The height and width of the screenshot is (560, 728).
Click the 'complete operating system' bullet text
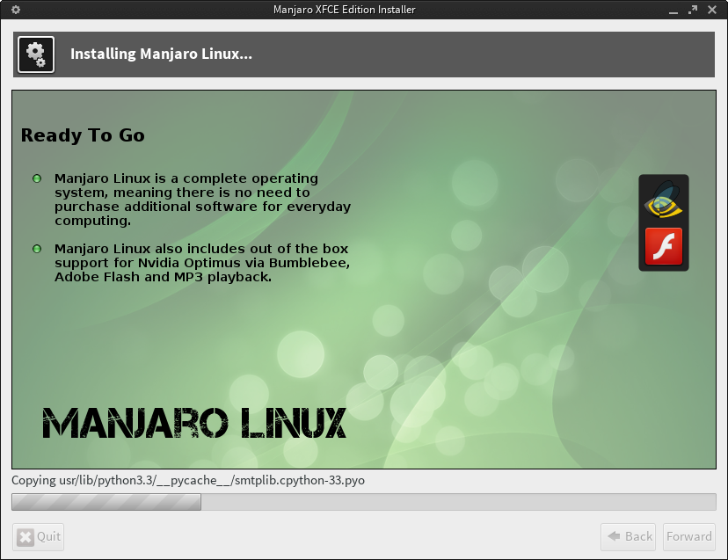tap(202, 200)
